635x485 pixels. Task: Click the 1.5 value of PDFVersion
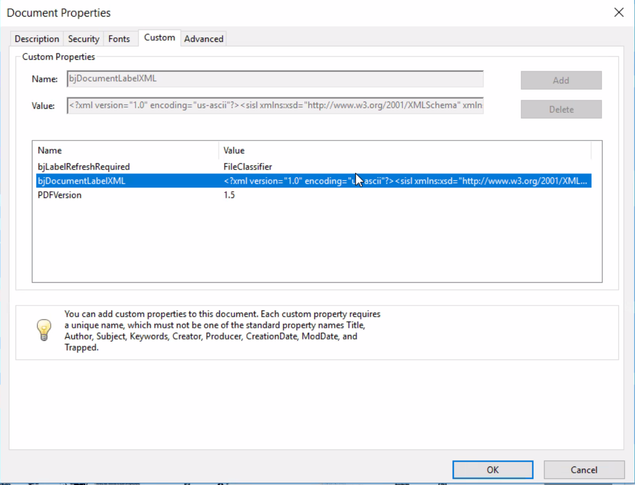click(x=230, y=195)
